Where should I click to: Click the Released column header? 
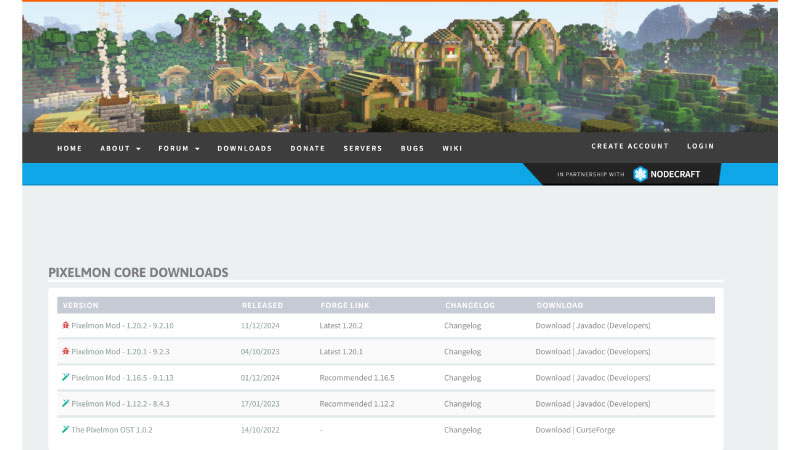coord(262,305)
